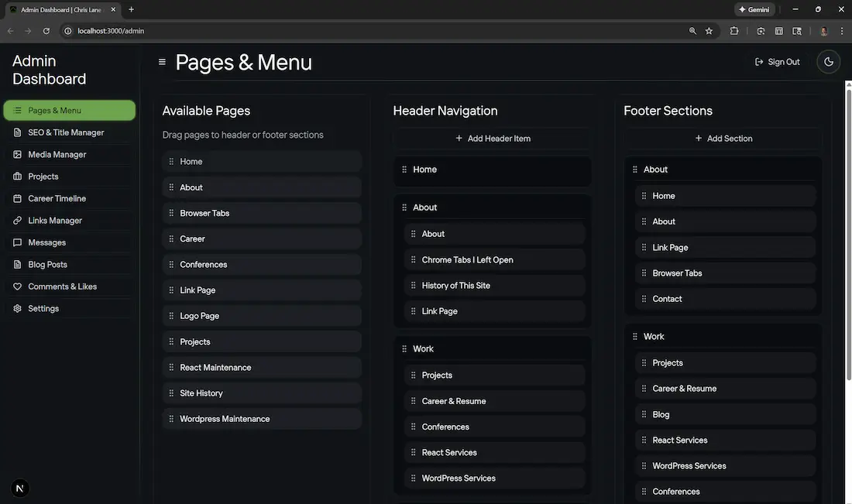
Task: Click drag handle of Work header group
Action: [404, 348]
